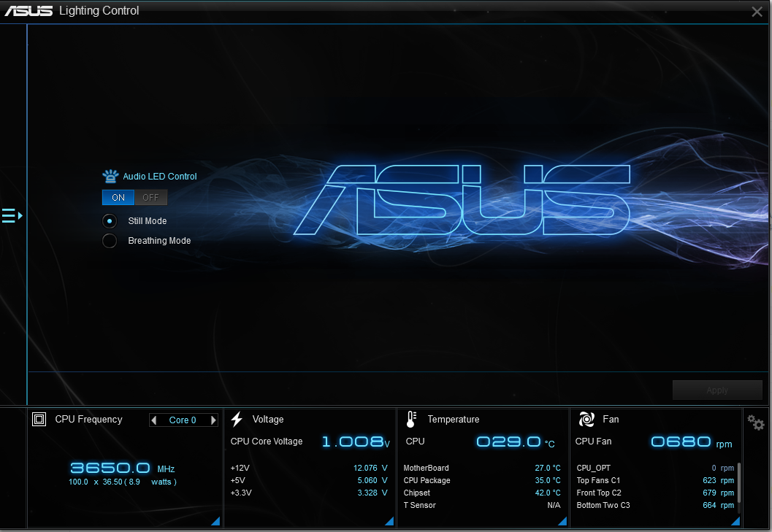Turn Audio LED Control ON
Image resolution: width=772 pixels, height=532 pixels.
(118, 197)
